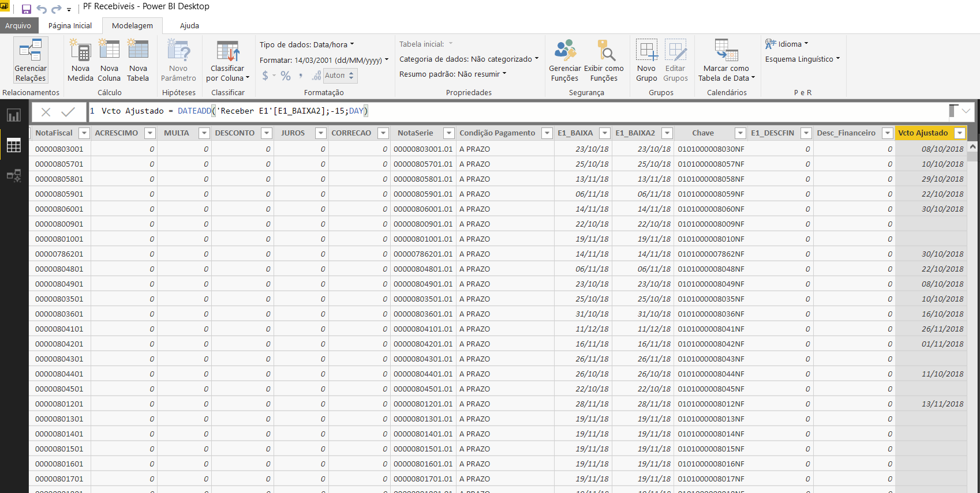Open Classificar por Coluna
This screenshot has width=980, height=493.
228,61
